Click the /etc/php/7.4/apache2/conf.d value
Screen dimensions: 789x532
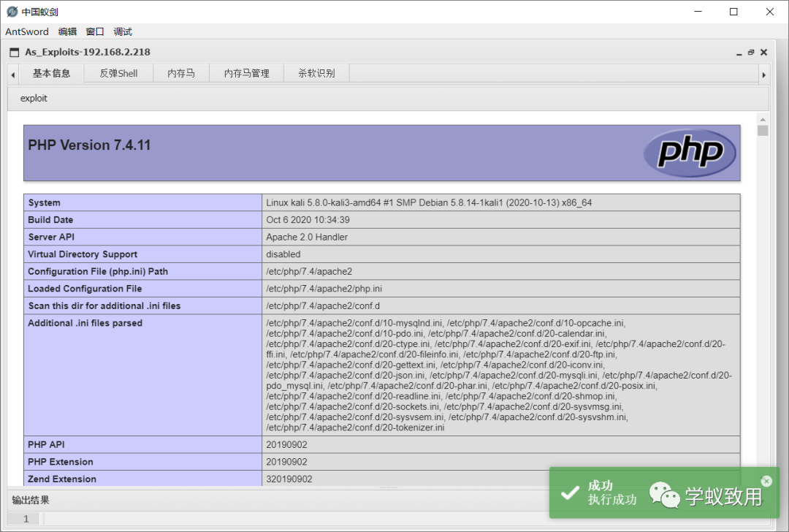tap(323, 306)
